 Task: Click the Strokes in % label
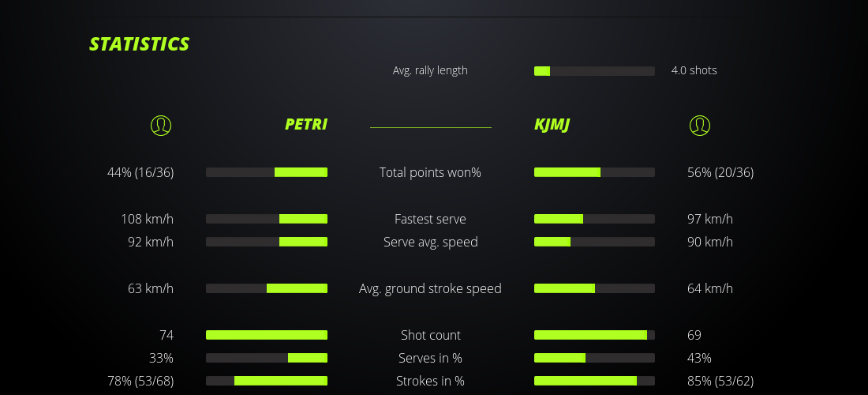(x=430, y=381)
